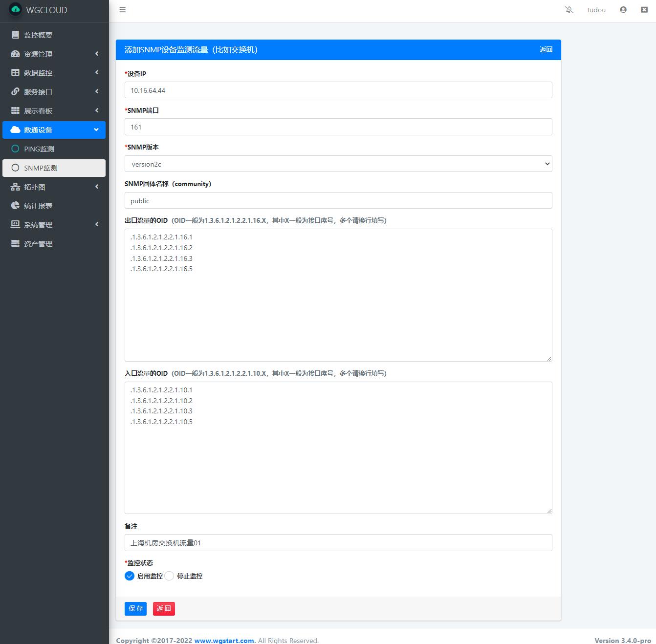Screen dimensions: 656x644
Task: Click the tudou username link
Action: point(596,10)
